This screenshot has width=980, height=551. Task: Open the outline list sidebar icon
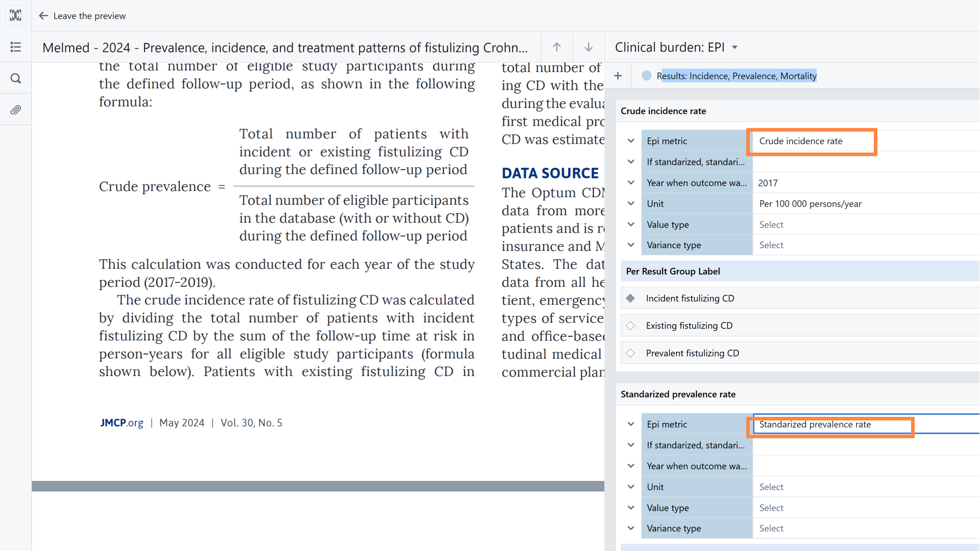16,47
